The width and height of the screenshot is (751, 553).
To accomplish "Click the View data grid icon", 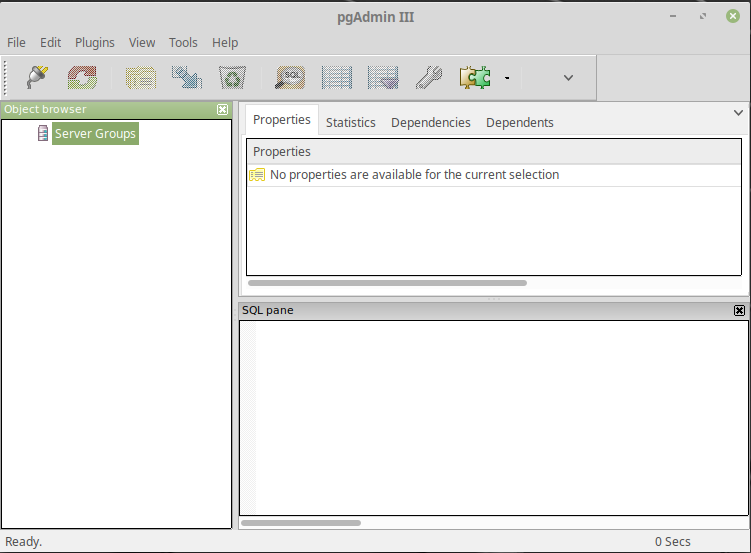I will tap(337, 78).
